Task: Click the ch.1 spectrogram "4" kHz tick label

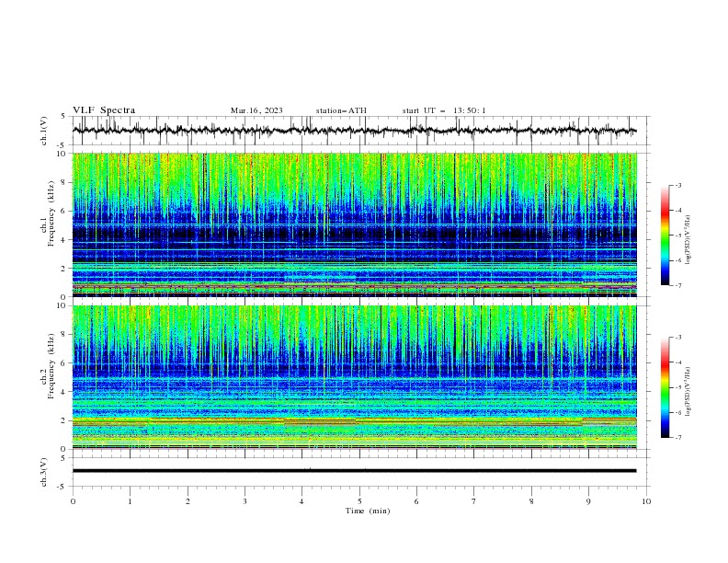Action: click(x=65, y=240)
